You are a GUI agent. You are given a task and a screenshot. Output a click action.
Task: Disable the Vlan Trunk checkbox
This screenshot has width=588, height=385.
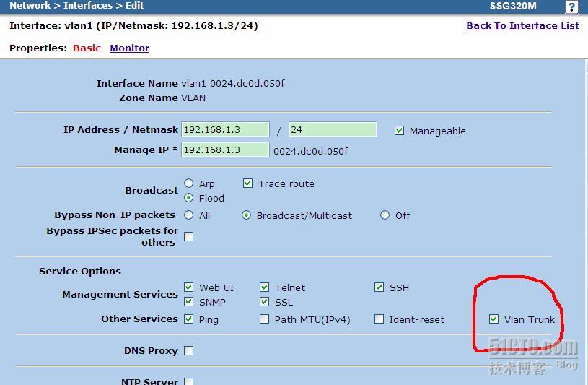click(493, 319)
